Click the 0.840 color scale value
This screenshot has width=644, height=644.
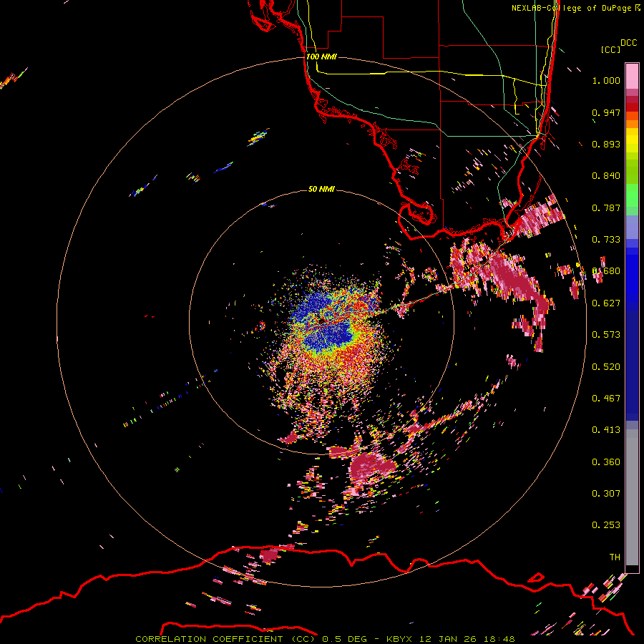coord(606,176)
